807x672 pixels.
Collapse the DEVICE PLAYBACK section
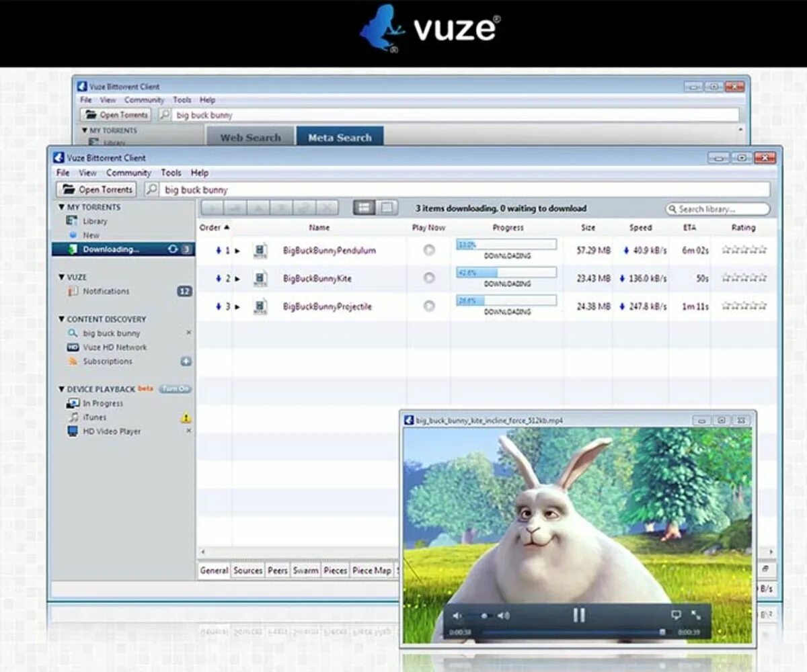click(x=62, y=389)
